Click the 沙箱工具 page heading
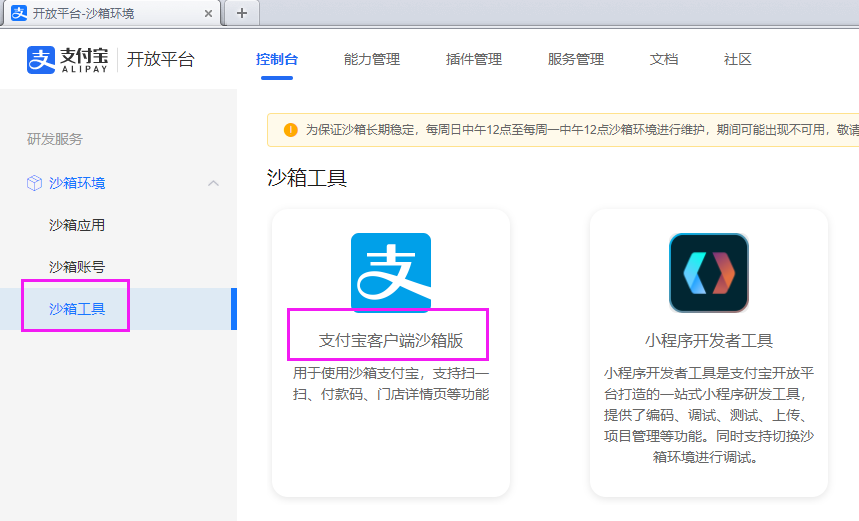The image size is (859, 521). coord(307,178)
